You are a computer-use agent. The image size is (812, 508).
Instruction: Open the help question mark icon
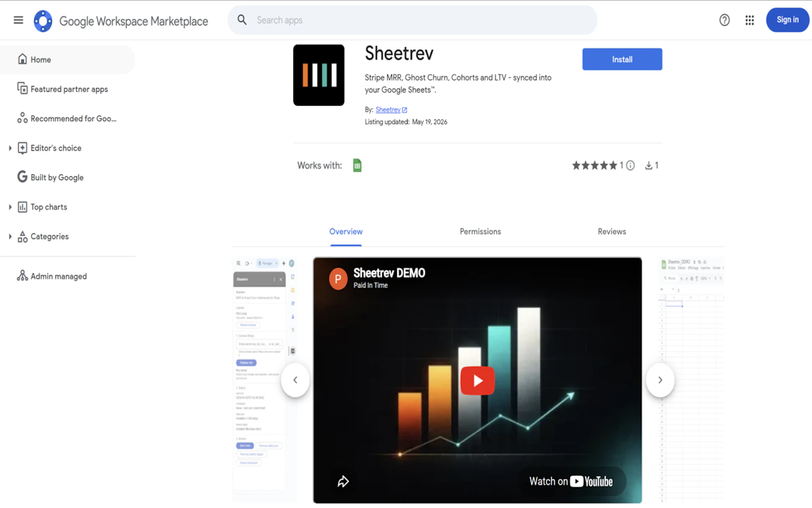pos(724,20)
